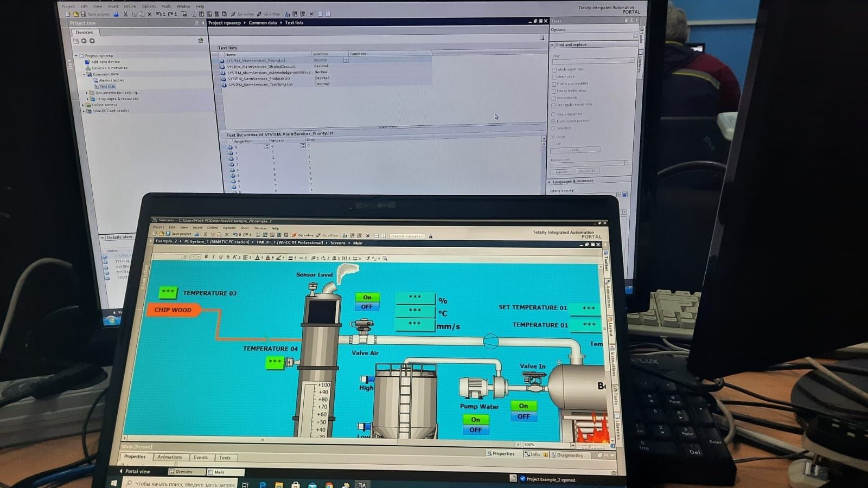The width and height of the screenshot is (868, 488).
Task: Collapse Project пример tree node
Action: pos(77,55)
